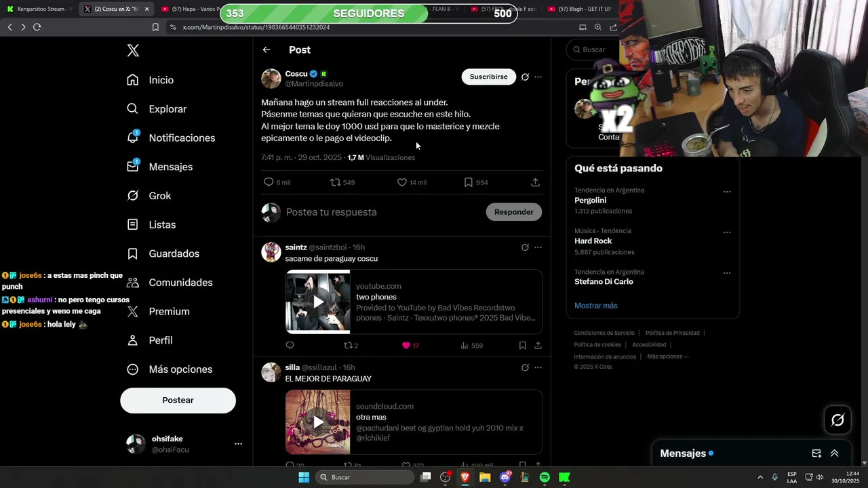Image resolution: width=868 pixels, height=488 pixels.
Task: Click Grok icon next to Suscribirse
Action: pyautogui.click(x=525, y=77)
